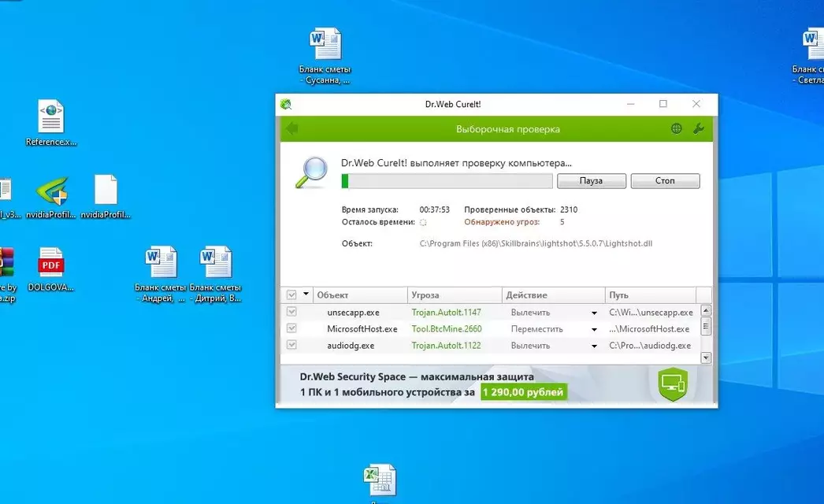
Task: Open the wrench settings icon
Action: pyautogui.click(x=699, y=129)
